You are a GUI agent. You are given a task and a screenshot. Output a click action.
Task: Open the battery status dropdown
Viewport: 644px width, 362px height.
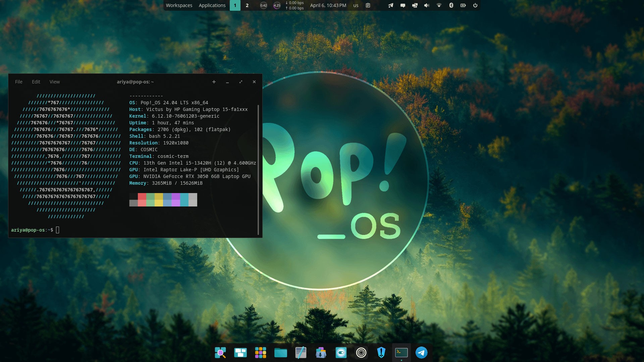point(463,5)
